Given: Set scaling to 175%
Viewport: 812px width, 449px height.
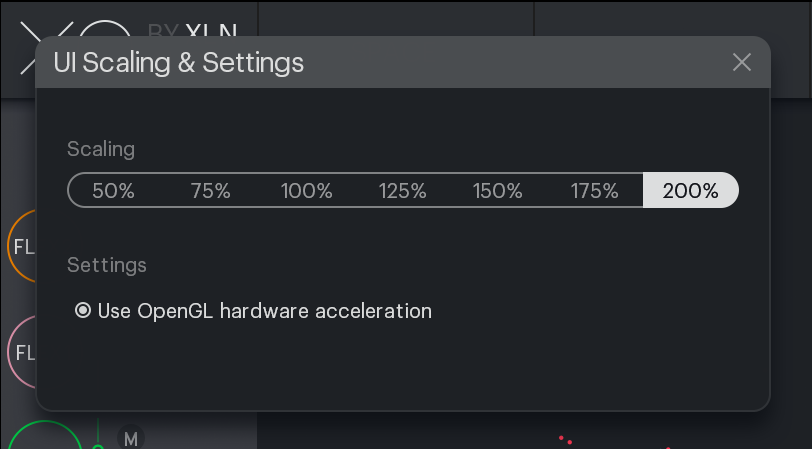Looking at the screenshot, I should (594, 191).
